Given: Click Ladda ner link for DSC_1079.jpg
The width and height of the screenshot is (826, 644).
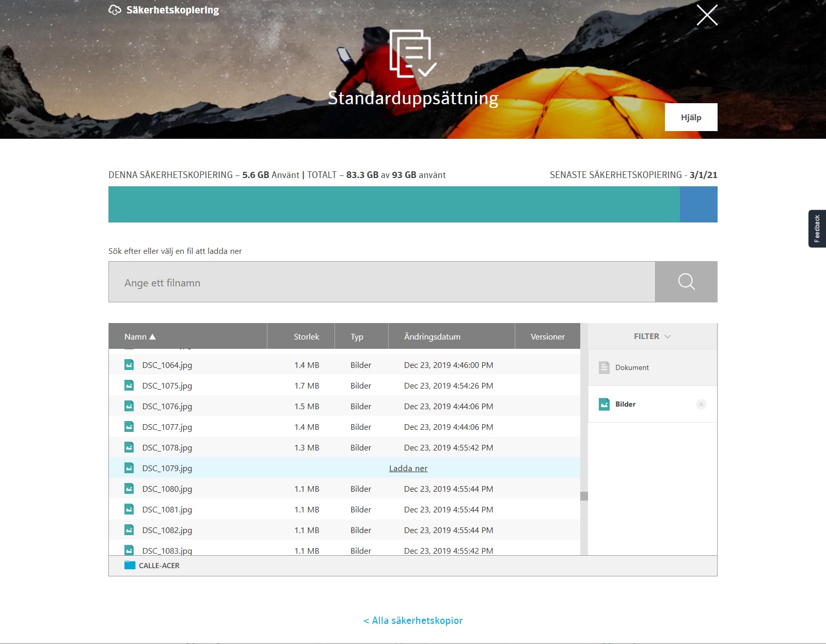Looking at the screenshot, I should point(408,468).
